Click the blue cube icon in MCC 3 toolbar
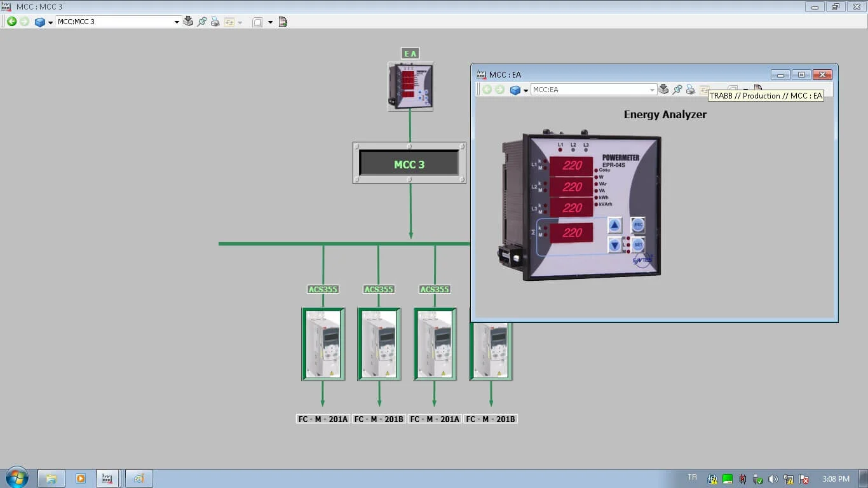 click(40, 22)
